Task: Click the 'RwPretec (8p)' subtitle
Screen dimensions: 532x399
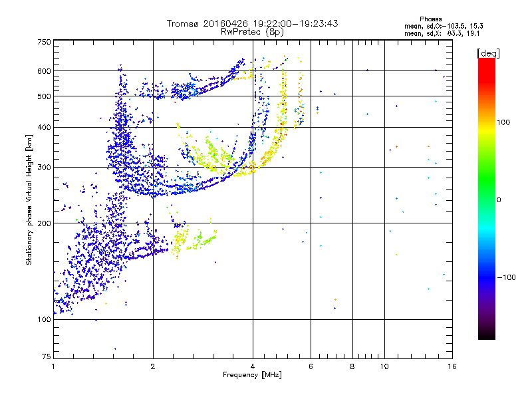Action: click(x=252, y=32)
